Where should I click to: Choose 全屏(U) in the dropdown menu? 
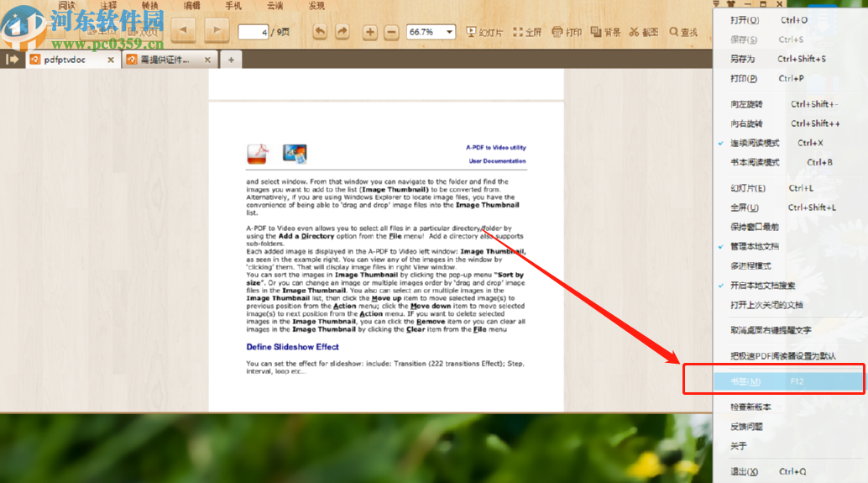789,207
